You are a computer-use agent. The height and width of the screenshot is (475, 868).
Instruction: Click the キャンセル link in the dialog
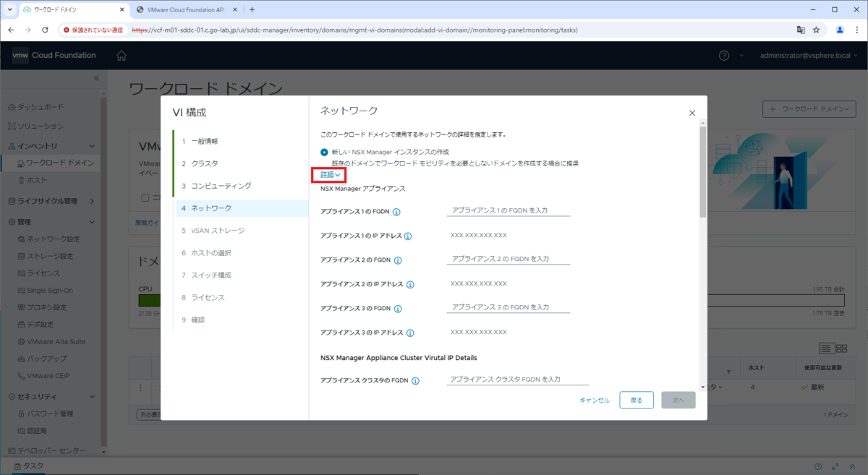(x=595, y=400)
